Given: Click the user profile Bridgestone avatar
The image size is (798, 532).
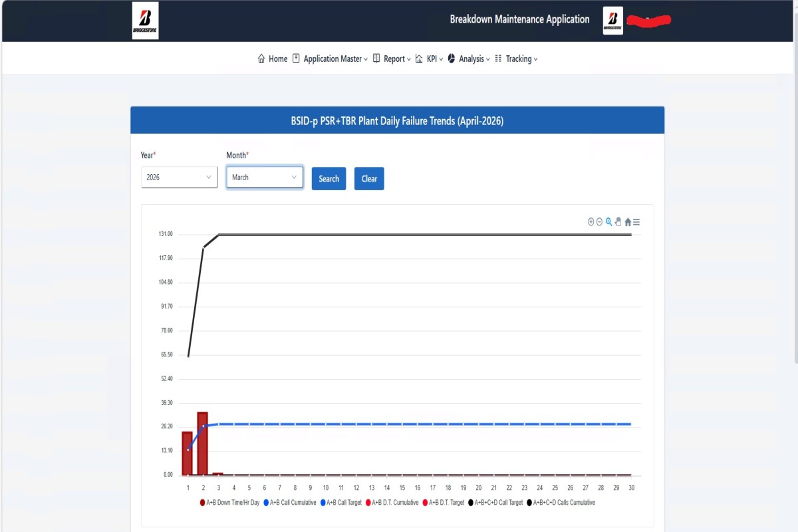Looking at the screenshot, I should coord(612,21).
